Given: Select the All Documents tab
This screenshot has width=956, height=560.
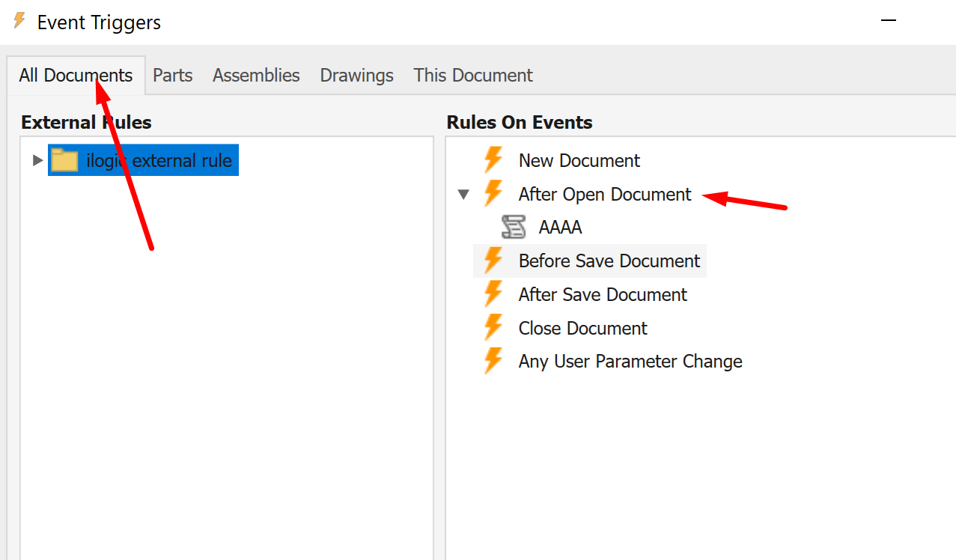Looking at the screenshot, I should click(x=76, y=76).
